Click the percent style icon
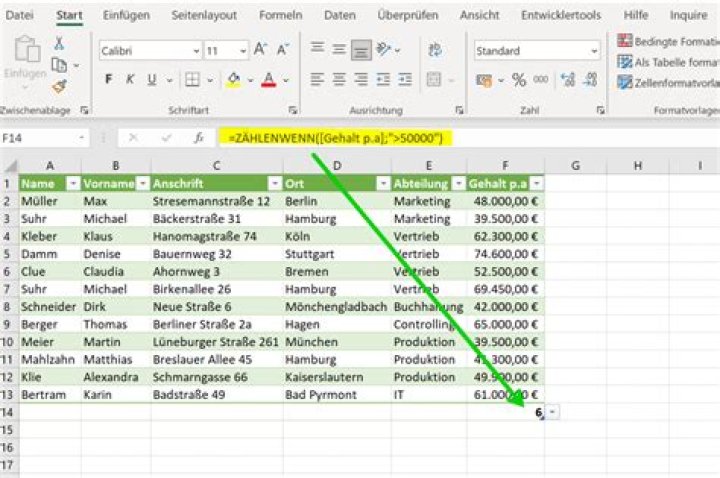The height and width of the screenshot is (478, 720). [x=519, y=80]
